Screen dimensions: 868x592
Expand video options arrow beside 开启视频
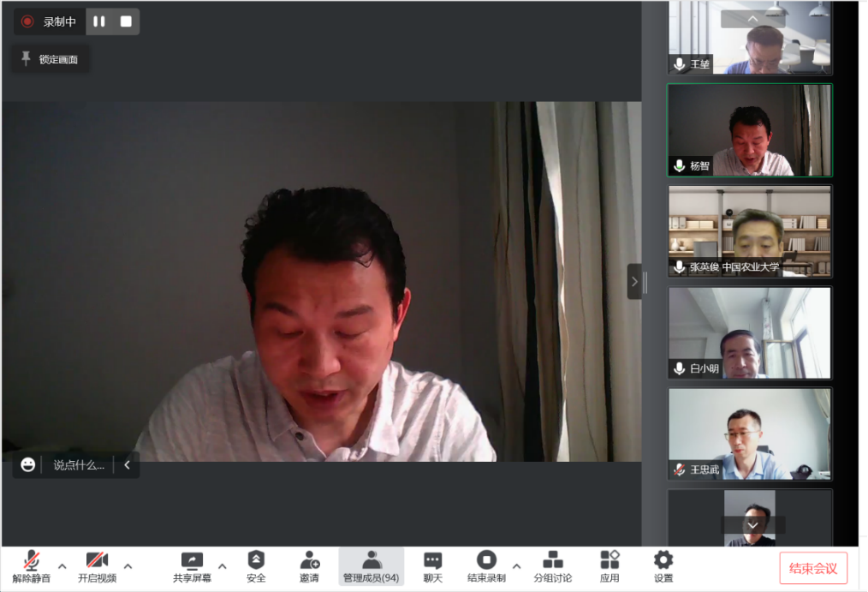coord(128,565)
